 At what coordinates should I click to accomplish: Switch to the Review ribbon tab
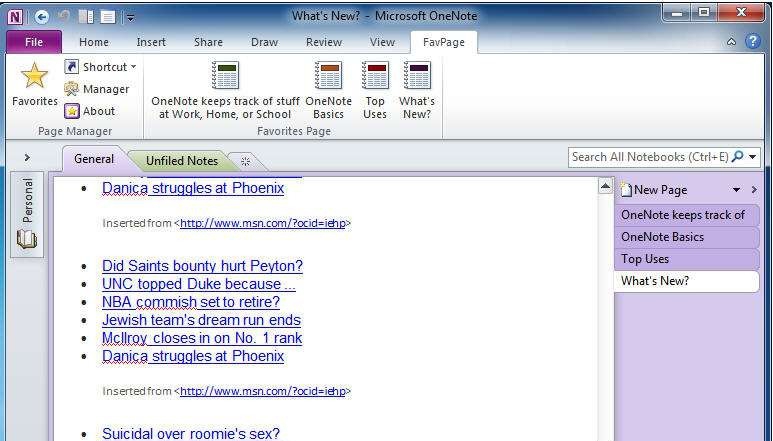[323, 42]
